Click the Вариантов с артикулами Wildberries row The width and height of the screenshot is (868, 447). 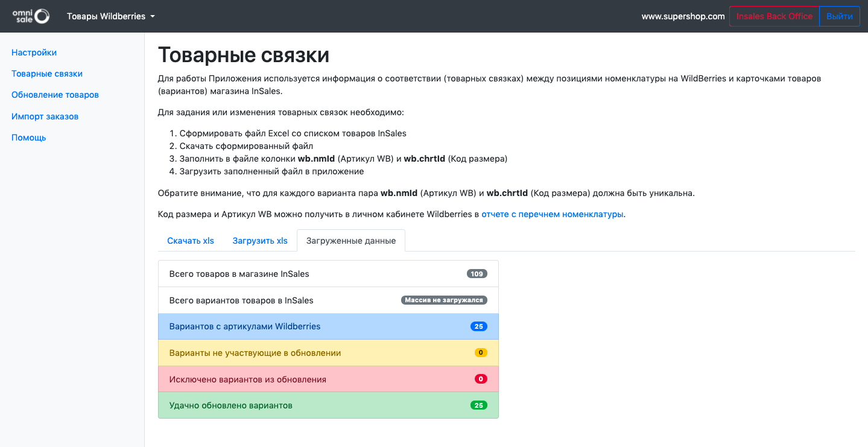pyautogui.click(x=328, y=327)
